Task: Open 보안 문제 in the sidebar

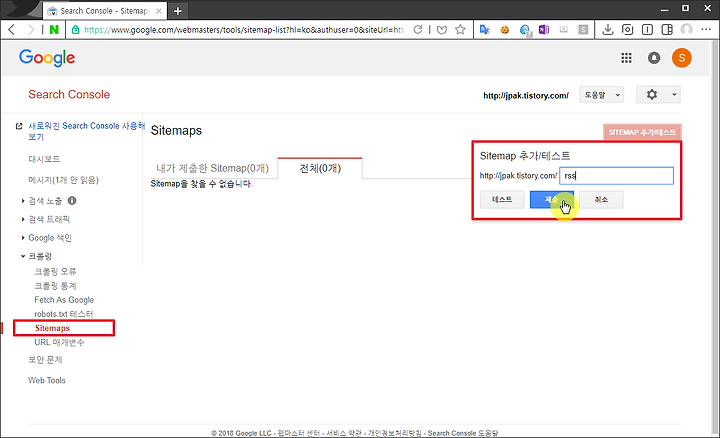Action: (45, 360)
